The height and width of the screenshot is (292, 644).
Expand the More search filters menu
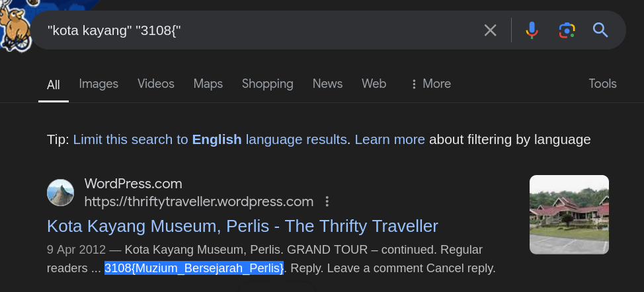tap(430, 84)
